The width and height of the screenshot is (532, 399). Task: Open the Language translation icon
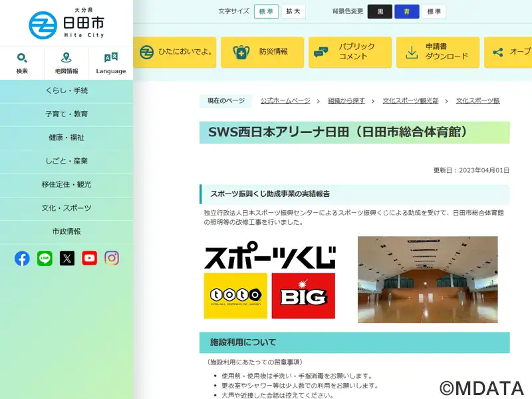coord(111,58)
